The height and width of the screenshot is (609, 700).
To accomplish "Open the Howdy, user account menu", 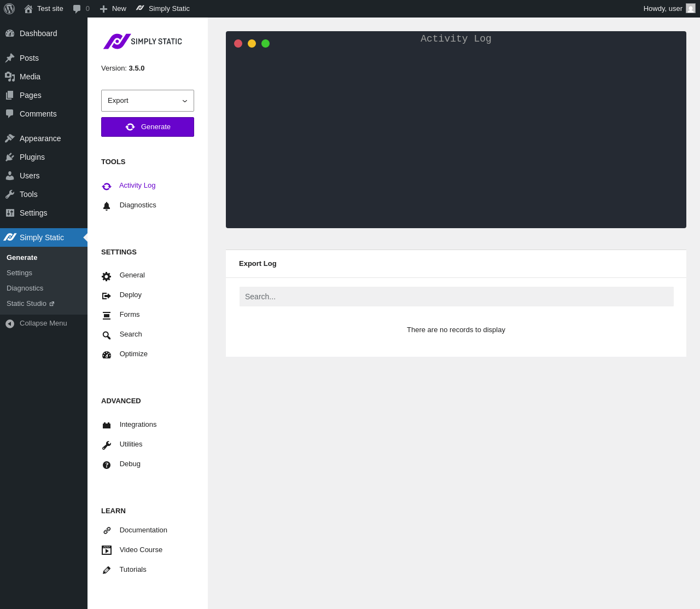I will tap(669, 9).
